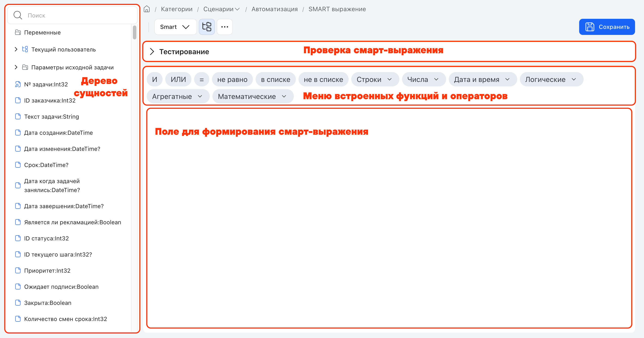Save with the Сохранить button
Screen dimensions: 644x338
(x=607, y=27)
